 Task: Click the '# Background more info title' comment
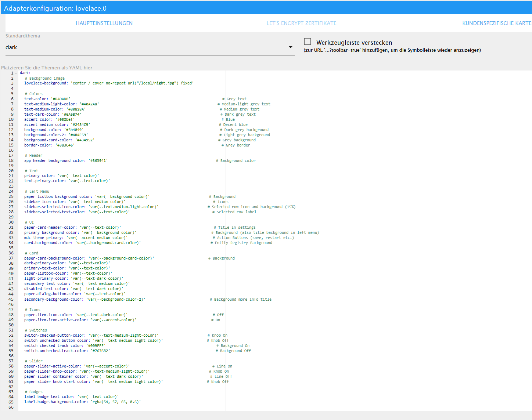point(240,300)
